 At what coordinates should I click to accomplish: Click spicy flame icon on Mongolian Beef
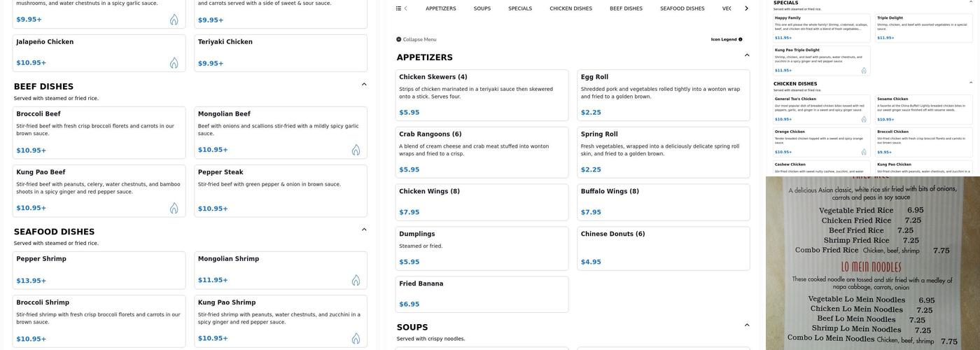[356, 150]
